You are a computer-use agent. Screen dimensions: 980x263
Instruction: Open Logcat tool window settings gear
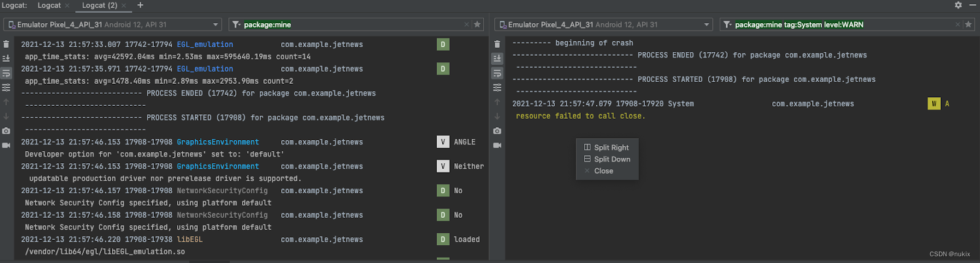click(x=958, y=5)
